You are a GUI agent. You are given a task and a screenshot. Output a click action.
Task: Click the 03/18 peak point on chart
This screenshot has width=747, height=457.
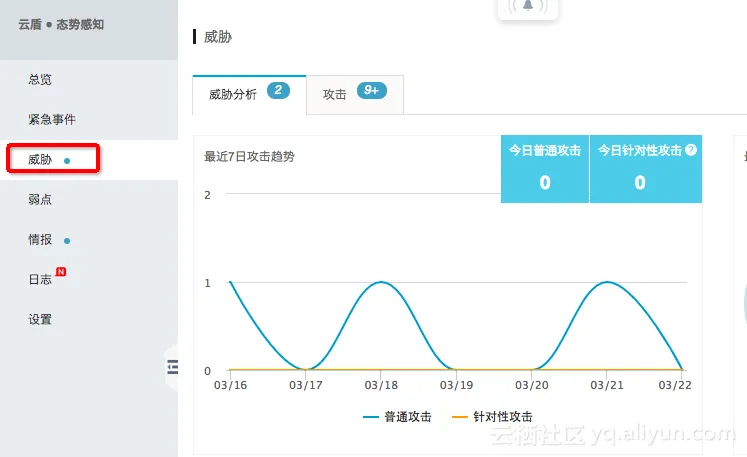coord(381,282)
